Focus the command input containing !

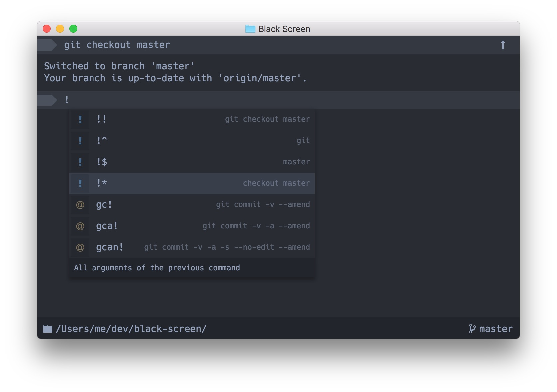(278, 100)
